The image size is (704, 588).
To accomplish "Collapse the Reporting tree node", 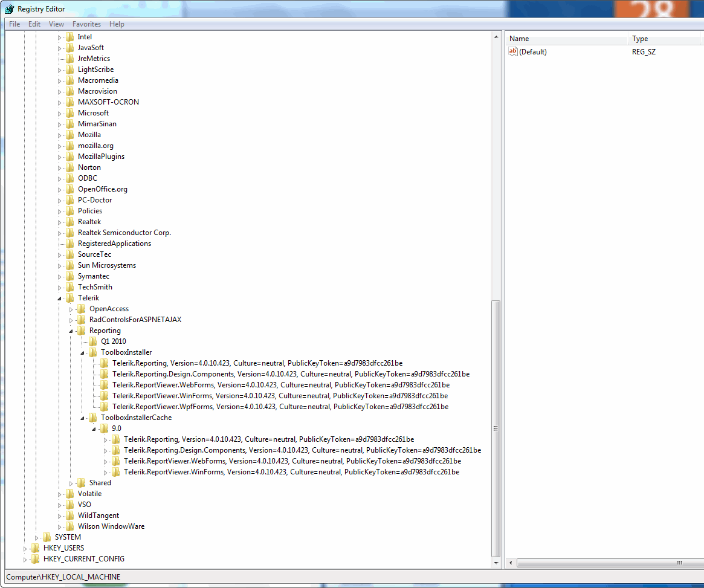I will tap(71, 331).
